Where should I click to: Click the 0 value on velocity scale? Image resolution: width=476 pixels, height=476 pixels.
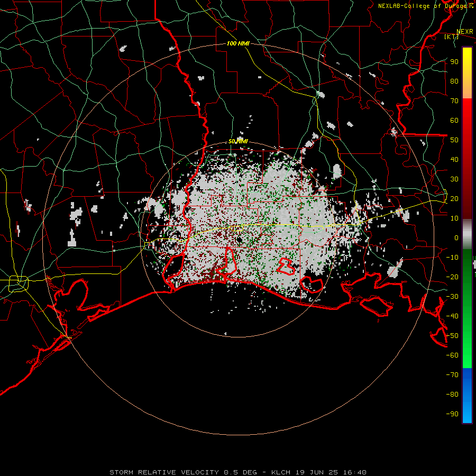[456, 237]
